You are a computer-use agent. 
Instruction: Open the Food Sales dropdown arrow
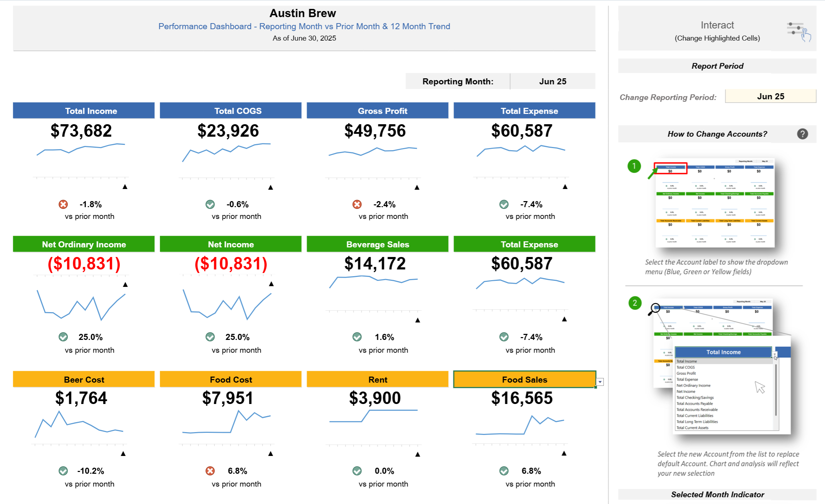pos(600,382)
